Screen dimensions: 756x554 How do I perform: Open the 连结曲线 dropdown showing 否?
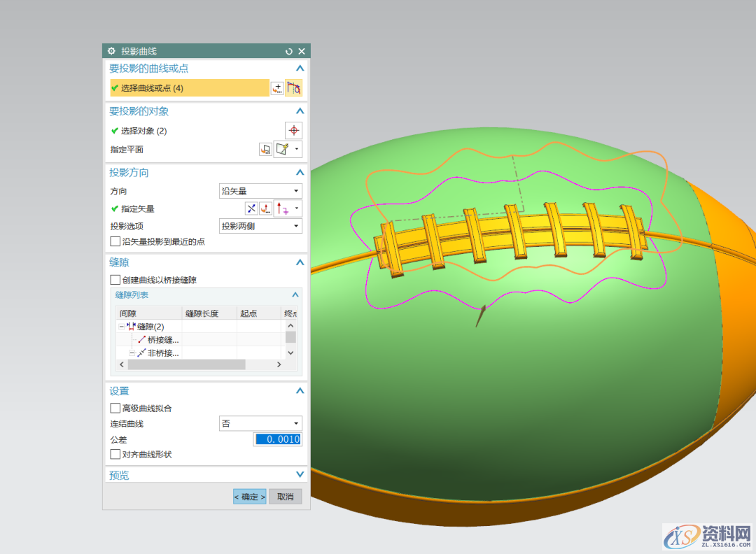click(x=260, y=423)
